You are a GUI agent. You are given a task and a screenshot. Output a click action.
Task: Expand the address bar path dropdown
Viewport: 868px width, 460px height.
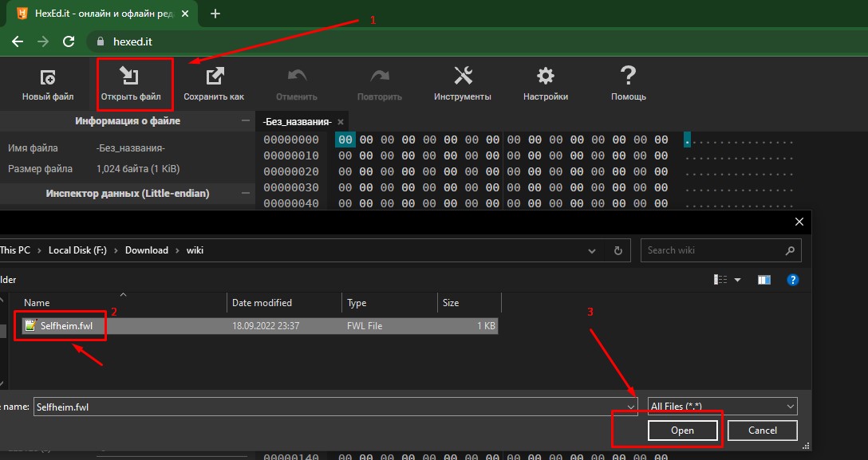pyautogui.click(x=591, y=250)
